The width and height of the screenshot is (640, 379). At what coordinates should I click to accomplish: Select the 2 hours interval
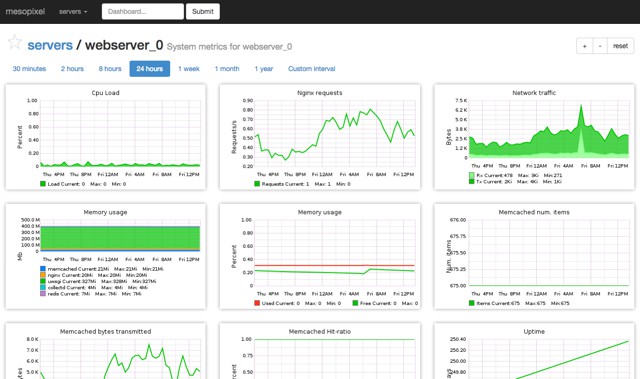[72, 69]
